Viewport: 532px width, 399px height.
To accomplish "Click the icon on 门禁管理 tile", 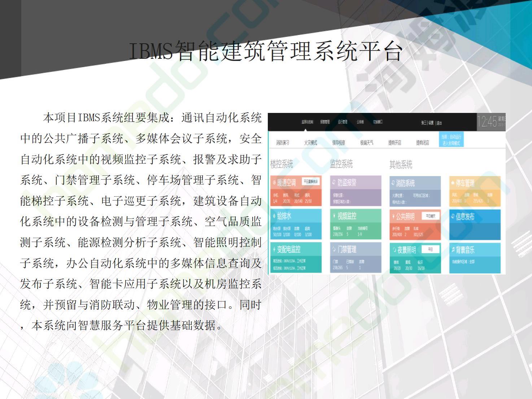I will pos(334,249).
